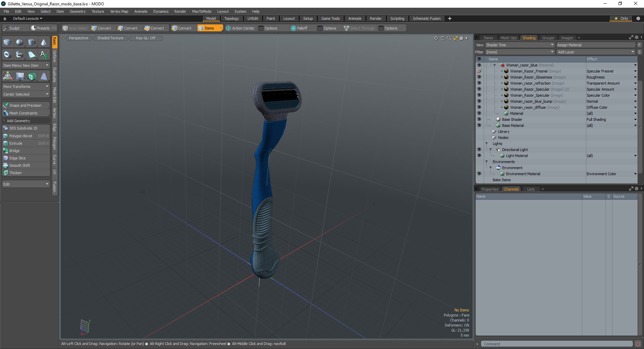Click the viewport pan/move icon
Screen dimensions: 644x349
436,38
